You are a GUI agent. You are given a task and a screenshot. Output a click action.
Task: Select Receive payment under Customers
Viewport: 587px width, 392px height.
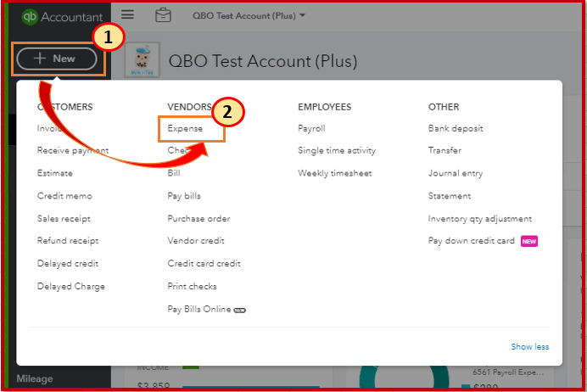[73, 150]
